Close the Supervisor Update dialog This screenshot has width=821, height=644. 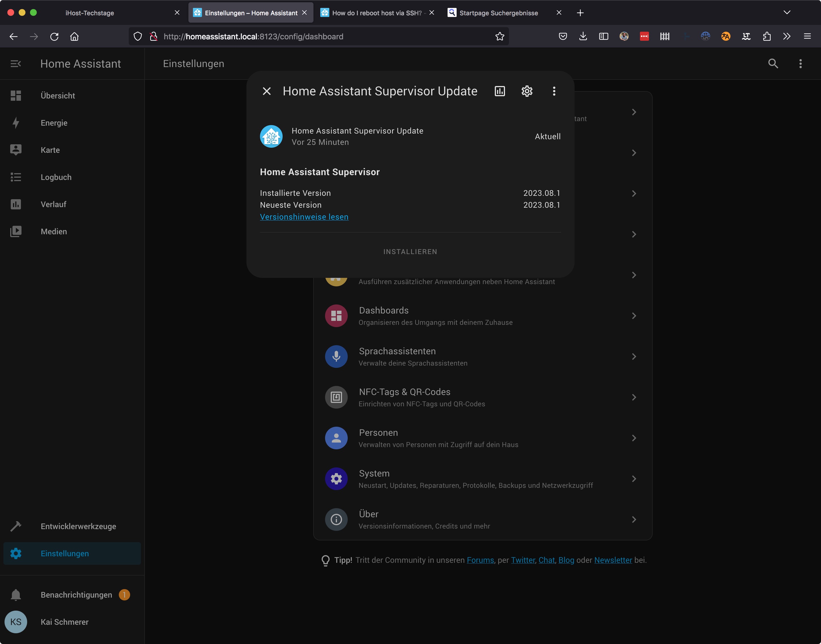[266, 91]
